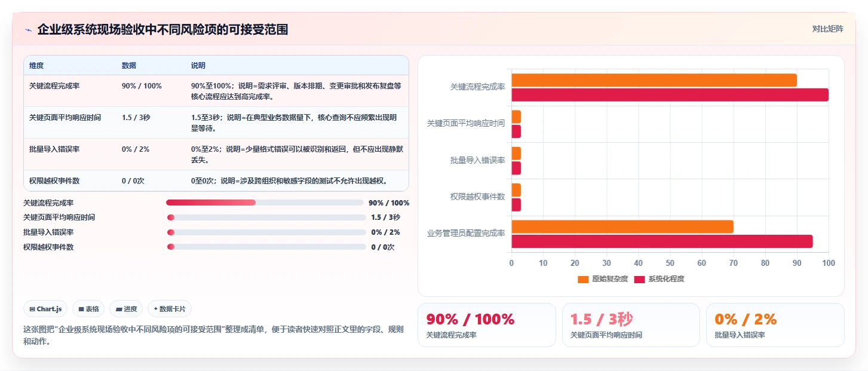
Task: Select table cell 1.5 / 3秒
Action: 136,118
